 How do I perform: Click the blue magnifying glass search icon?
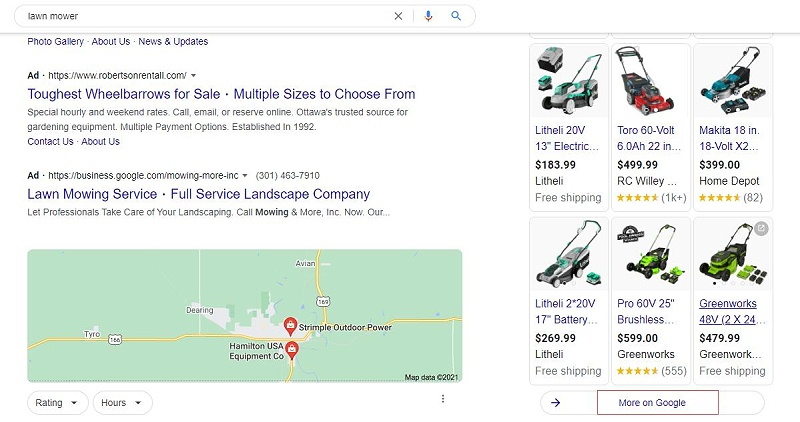click(x=456, y=16)
